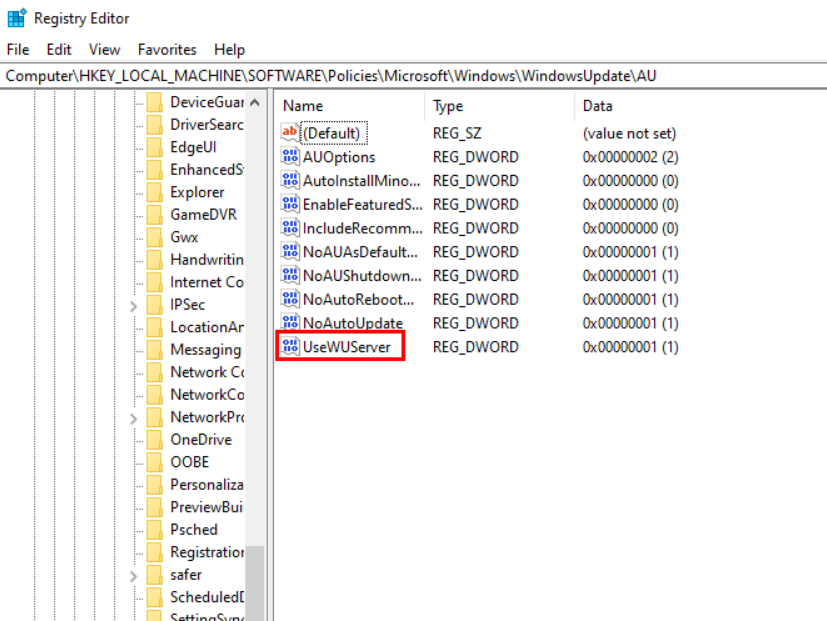The image size is (827, 621).
Task: Select the Explorer key in tree
Action: [x=197, y=192]
